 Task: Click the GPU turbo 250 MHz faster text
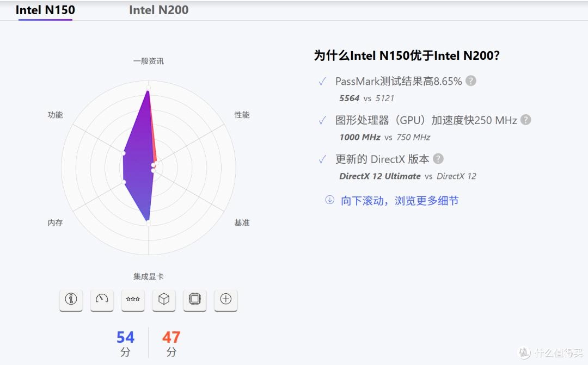tap(426, 120)
